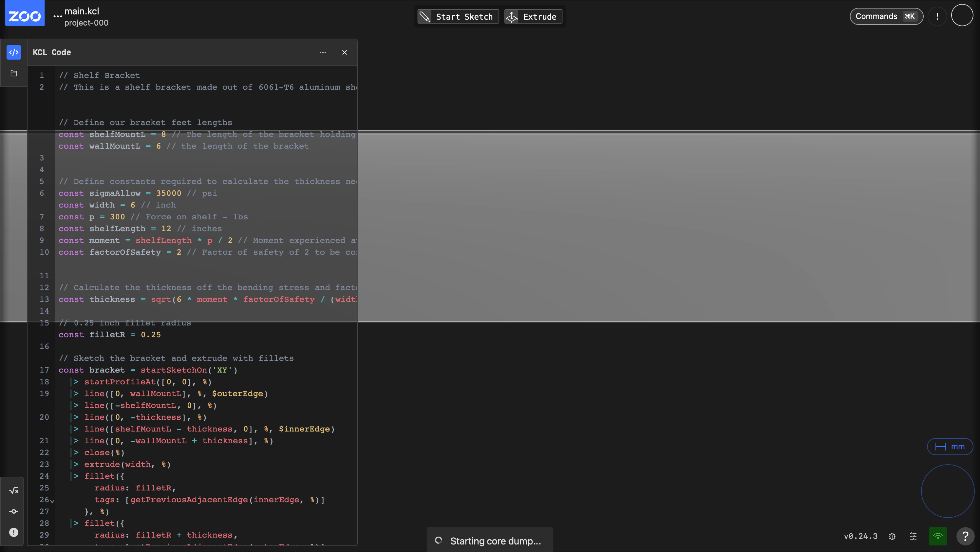Click the Start Sketch pencil icon
980x552 pixels.
pyautogui.click(x=424, y=17)
